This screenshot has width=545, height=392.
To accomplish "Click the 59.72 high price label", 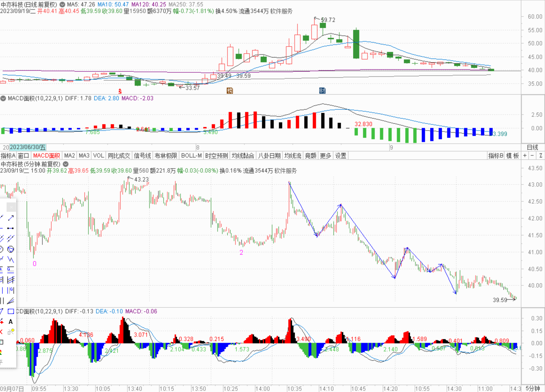I will click(328, 20).
